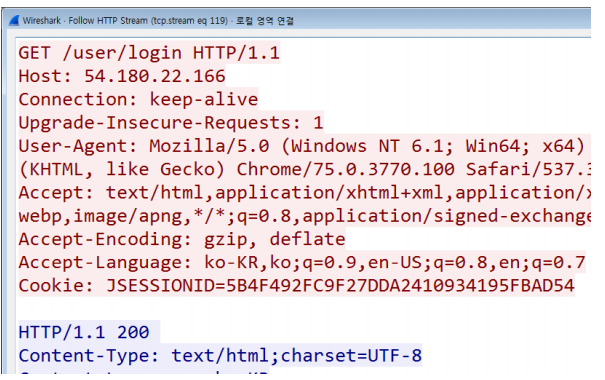Click the 'Upgrade-Insecure-Requests: 1' line
This screenshot has width=605, height=380.
[x=171, y=122]
